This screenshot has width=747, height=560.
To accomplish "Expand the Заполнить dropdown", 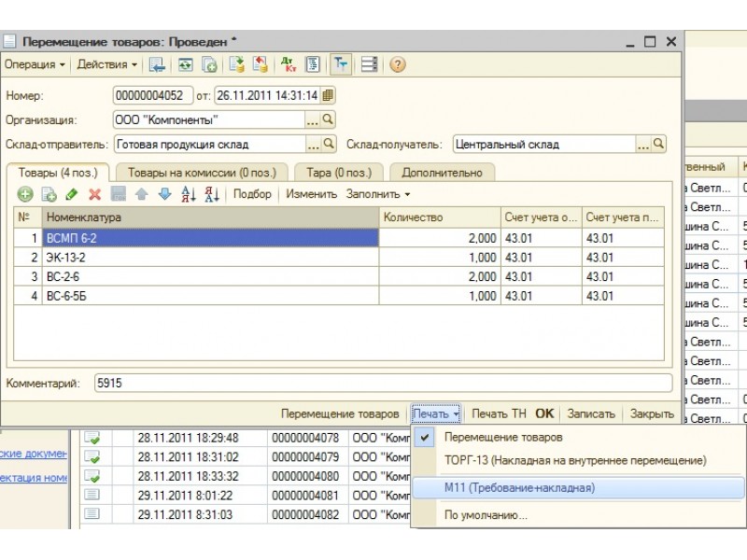I will tap(378, 194).
